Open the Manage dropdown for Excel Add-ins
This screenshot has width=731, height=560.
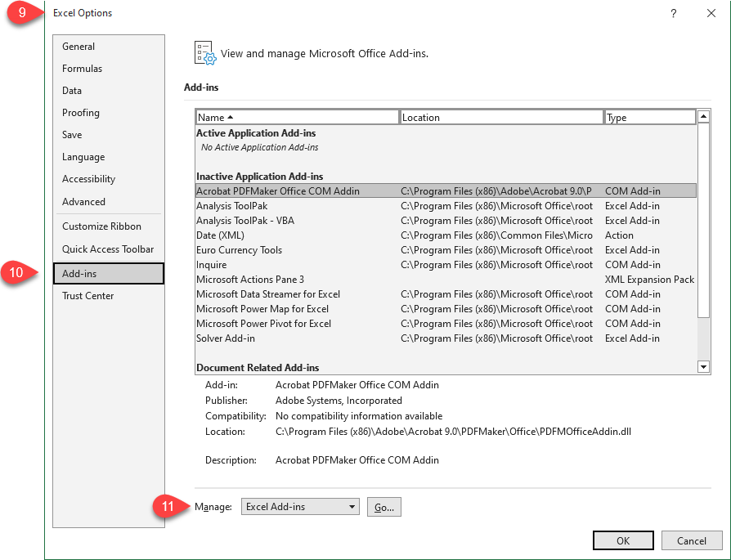300,507
